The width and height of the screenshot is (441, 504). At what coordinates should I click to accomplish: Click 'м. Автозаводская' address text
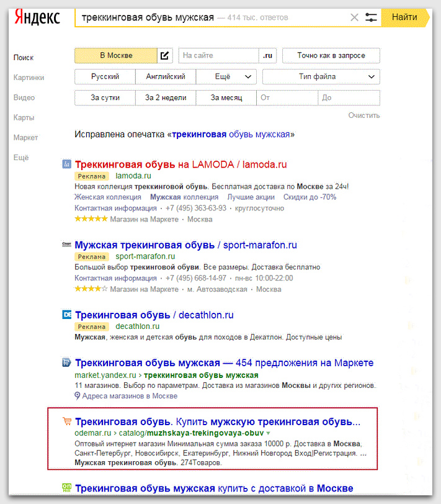(217, 289)
